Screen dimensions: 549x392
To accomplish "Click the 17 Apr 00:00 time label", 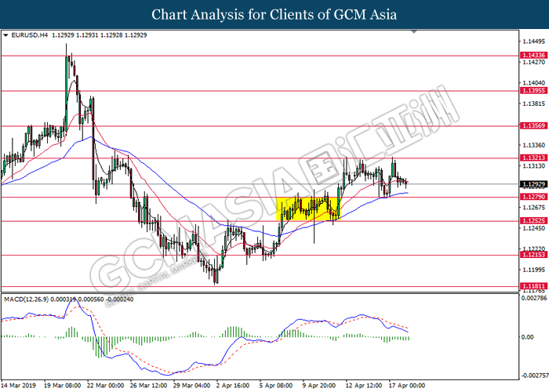I will pyautogui.click(x=407, y=386).
